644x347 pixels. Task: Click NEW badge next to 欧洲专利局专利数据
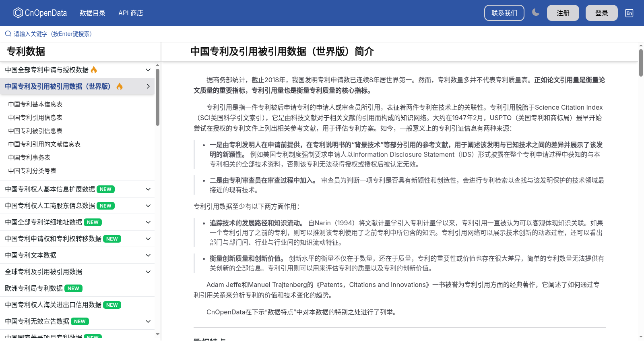click(x=73, y=289)
